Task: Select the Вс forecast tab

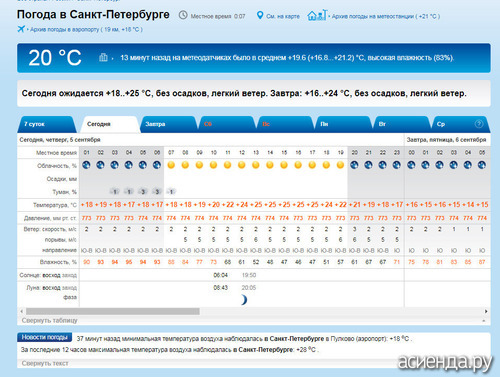Action: 286,124
